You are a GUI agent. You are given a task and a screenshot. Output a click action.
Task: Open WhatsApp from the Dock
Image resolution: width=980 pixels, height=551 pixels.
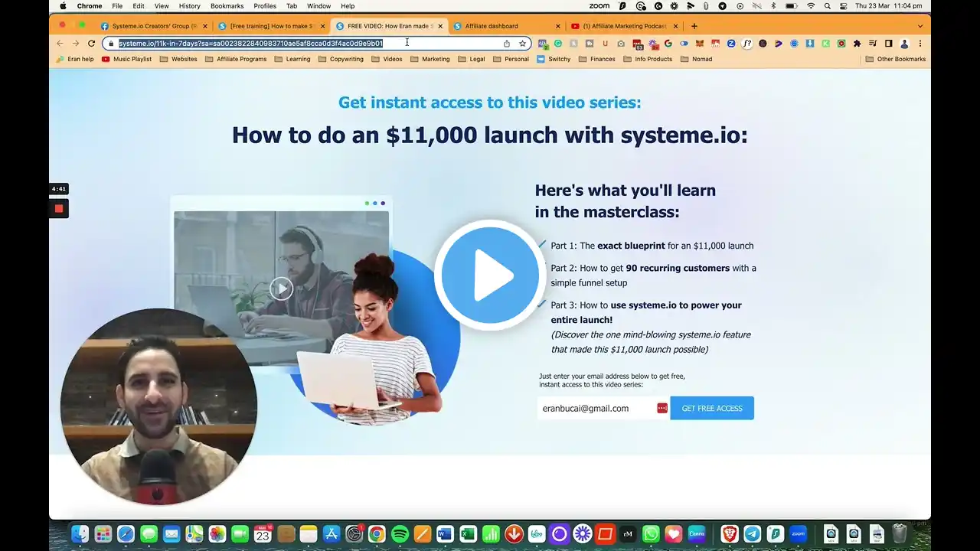[651, 533]
